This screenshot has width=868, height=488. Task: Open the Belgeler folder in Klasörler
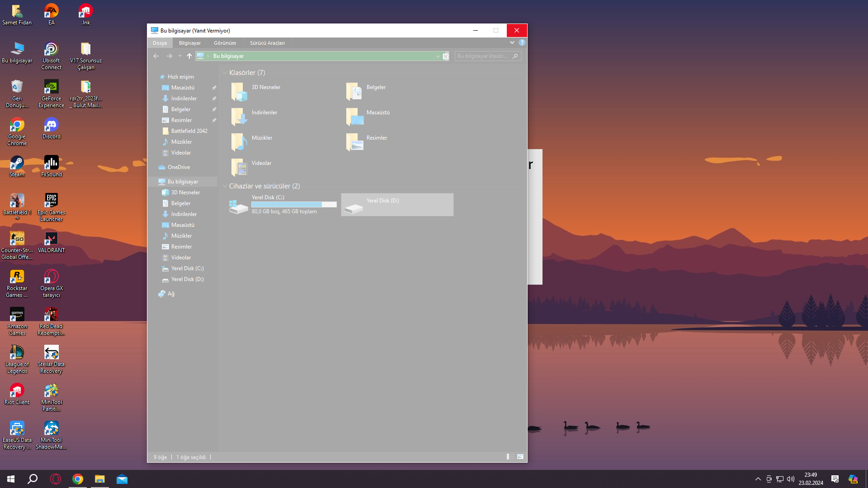tap(354, 92)
